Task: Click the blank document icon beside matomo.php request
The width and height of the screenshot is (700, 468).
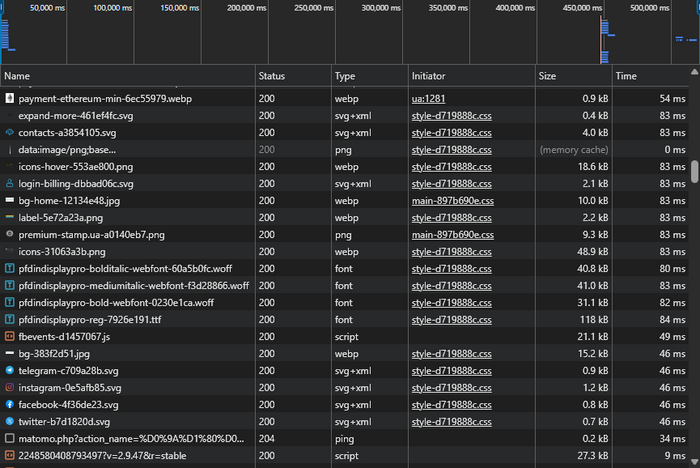Action: (9, 439)
